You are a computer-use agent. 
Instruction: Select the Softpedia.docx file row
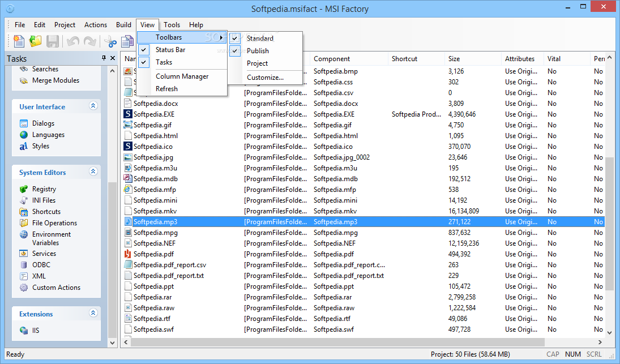pyautogui.click(x=364, y=104)
